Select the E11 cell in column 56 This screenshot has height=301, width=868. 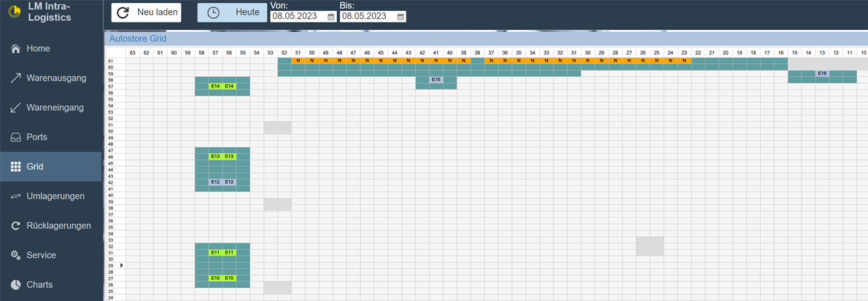(229, 252)
